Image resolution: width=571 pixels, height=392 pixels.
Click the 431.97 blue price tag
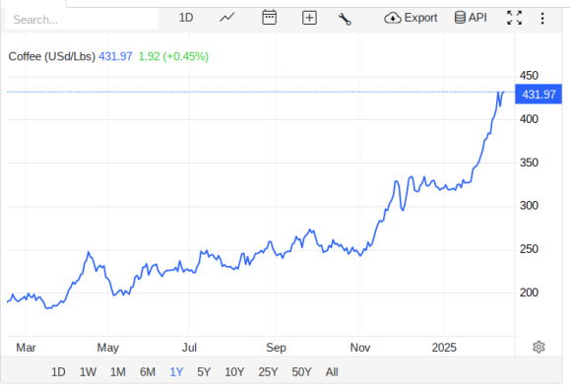(x=539, y=95)
